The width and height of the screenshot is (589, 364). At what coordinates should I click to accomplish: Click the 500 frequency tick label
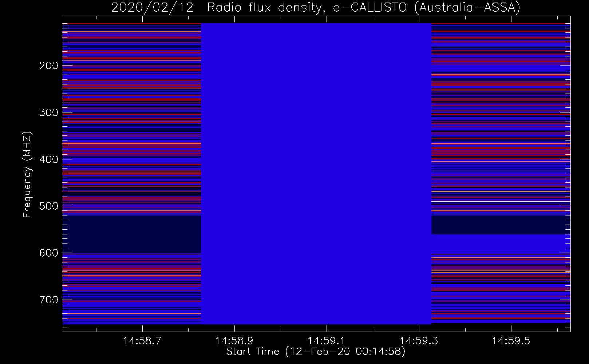tap(49, 206)
